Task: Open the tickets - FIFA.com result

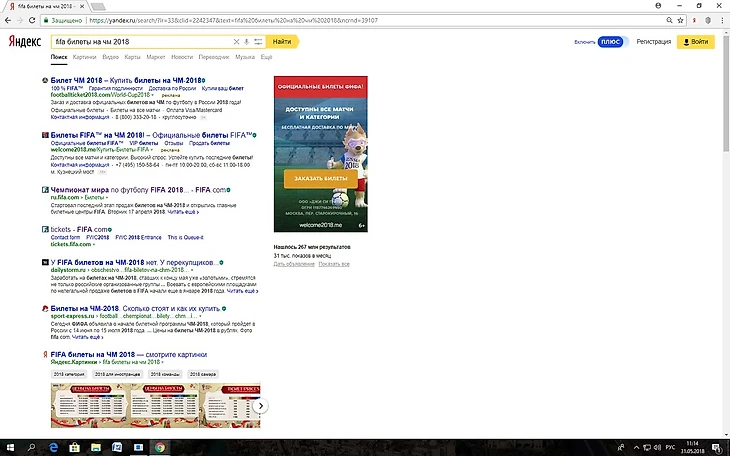Action: [x=79, y=229]
